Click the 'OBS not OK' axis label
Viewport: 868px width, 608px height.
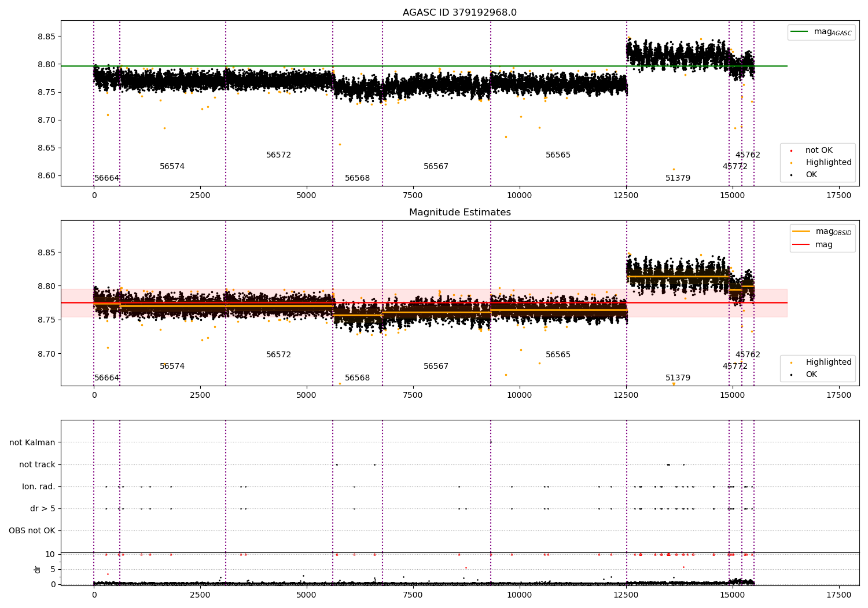pyautogui.click(x=32, y=531)
